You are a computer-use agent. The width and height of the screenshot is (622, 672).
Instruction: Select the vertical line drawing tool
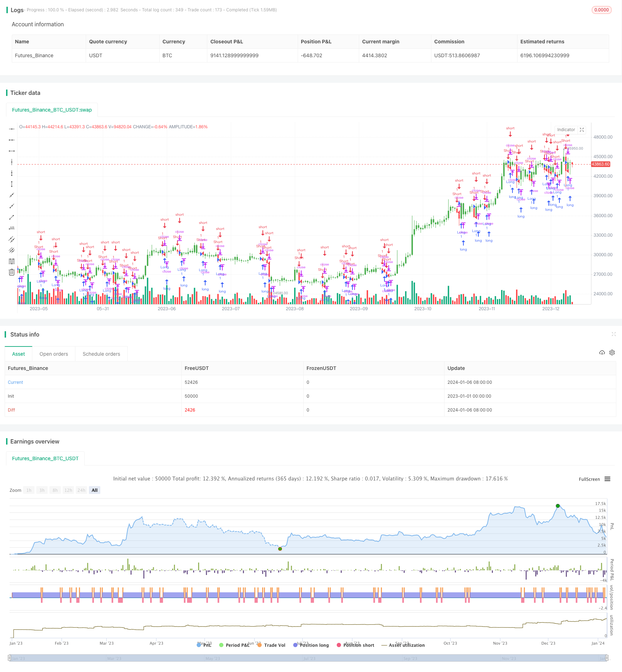(x=12, y=162)
